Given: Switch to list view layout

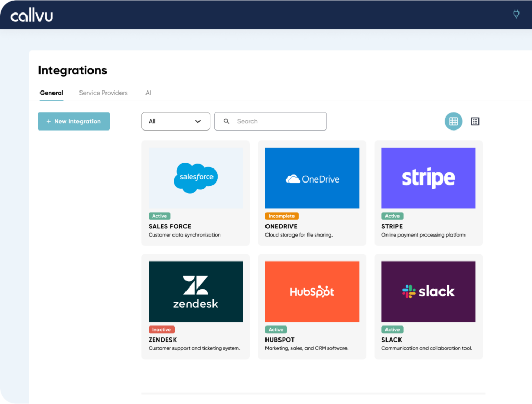Looking at the screenshot, I should tap(474, 121).
